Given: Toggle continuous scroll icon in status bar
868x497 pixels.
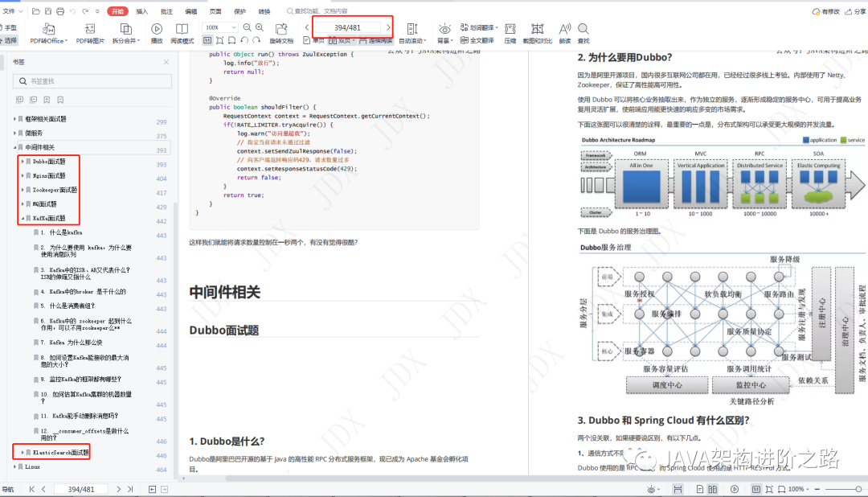Looking at the screenshot, I should [x=678, y=489].
